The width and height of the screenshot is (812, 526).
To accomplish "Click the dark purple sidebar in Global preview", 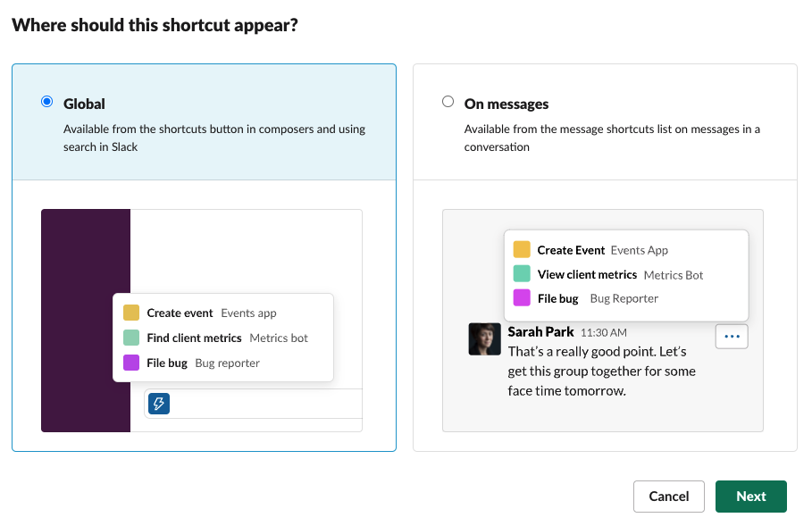I will pyautogui.click(x=86, y=321).
